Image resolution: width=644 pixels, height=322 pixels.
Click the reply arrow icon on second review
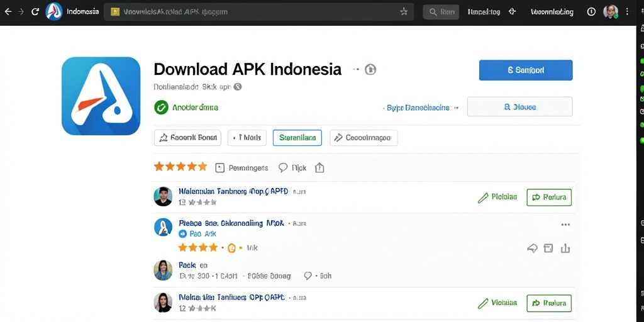pyautogui.click(x=532, y=248)
